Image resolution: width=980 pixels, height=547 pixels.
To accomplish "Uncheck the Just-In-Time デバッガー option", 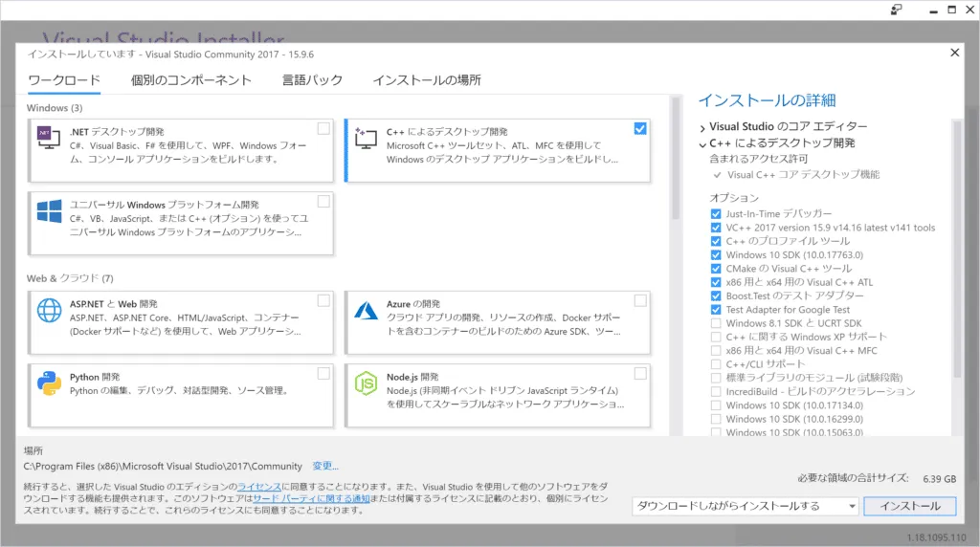I will [716, 213].
